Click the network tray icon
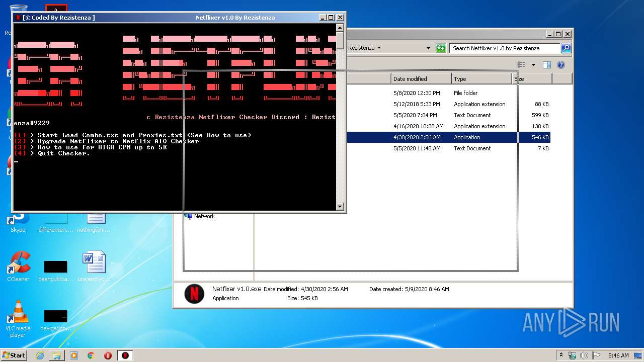Viewport: 644px width, 362px height. pyautogui.click(x=572, y=355)
